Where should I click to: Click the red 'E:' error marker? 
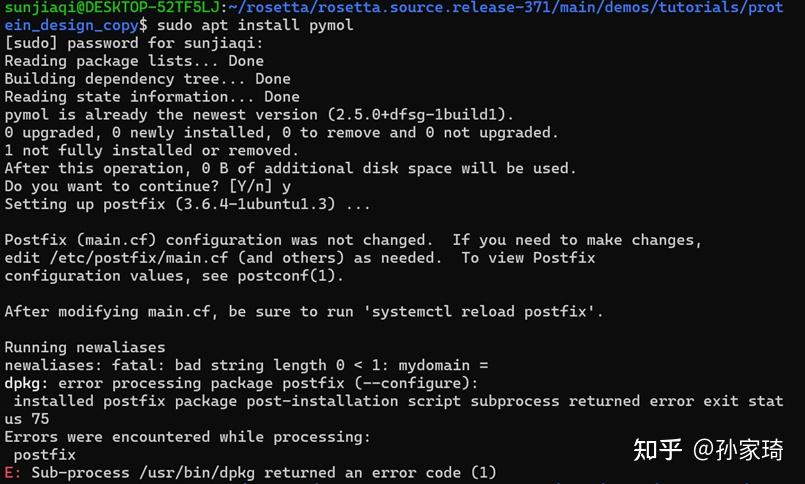tap(13, 472)
